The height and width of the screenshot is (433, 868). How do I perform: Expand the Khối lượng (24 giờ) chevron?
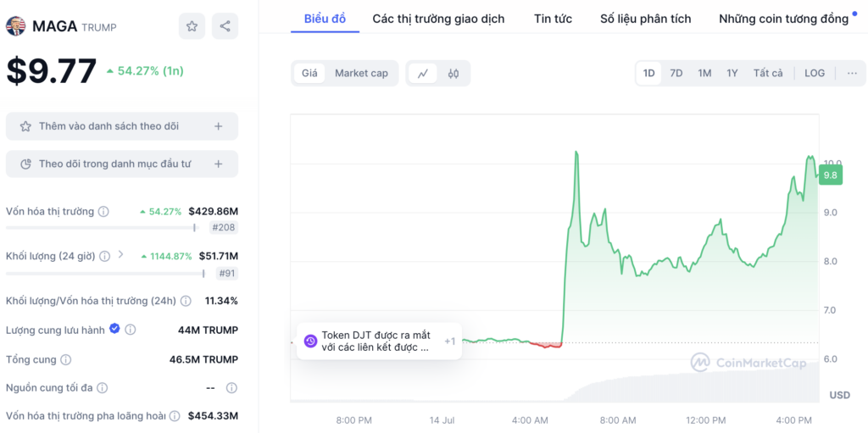coord(120,255)
